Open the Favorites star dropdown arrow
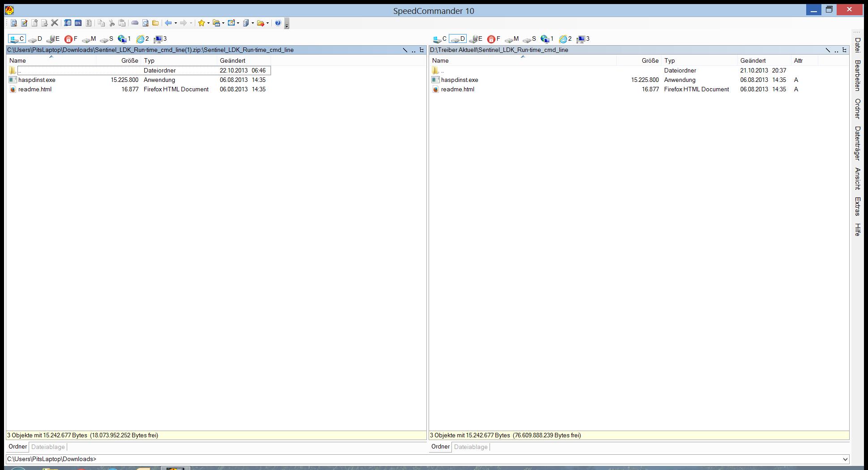The width and height of the screenshot is (868, 470). coord(208,23)
